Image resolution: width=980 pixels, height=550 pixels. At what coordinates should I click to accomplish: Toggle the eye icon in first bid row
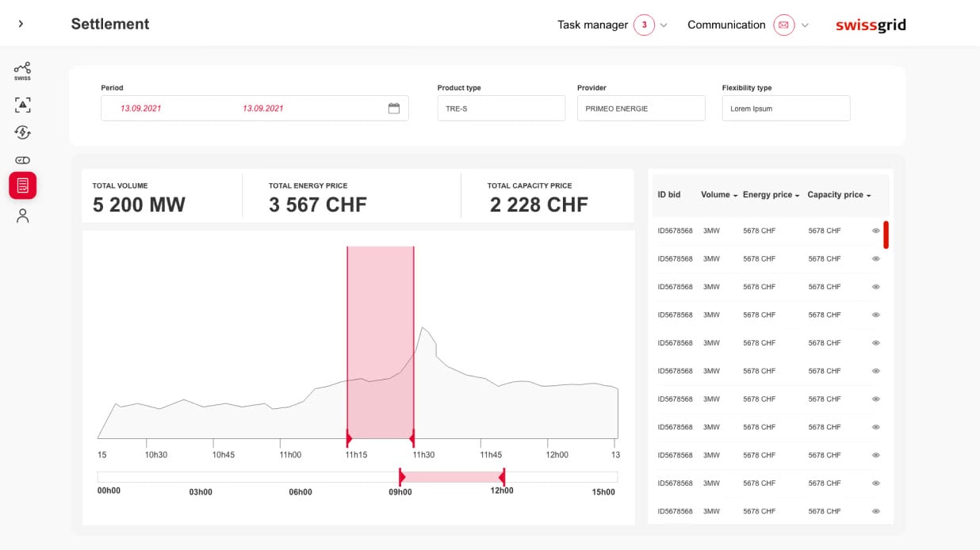(x=876, y=231)
